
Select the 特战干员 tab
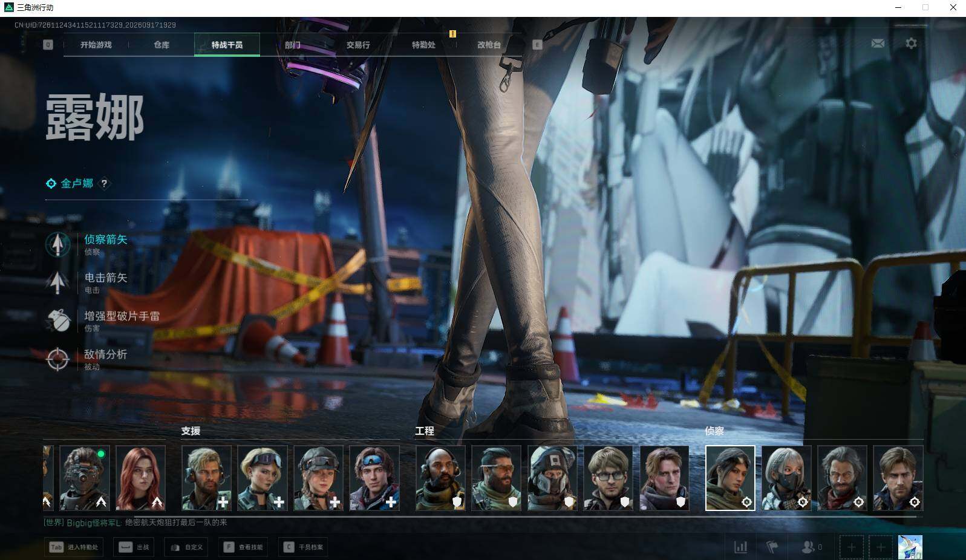[227, 45]
